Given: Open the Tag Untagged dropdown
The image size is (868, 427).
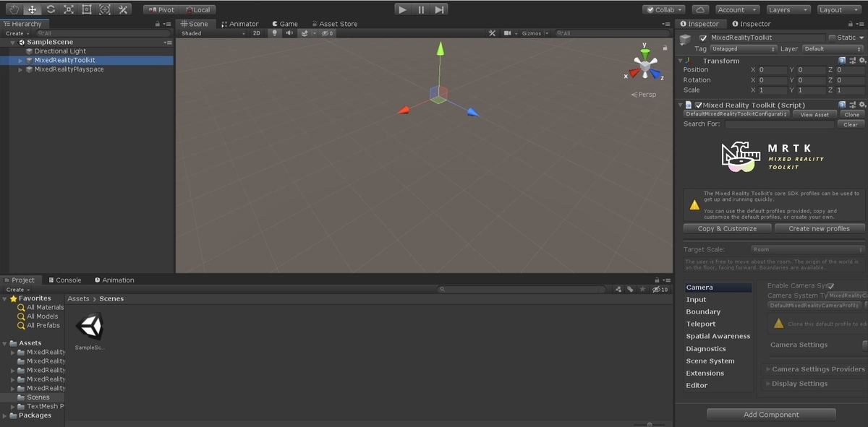Looking at the screenshot, I should point(743,49).
